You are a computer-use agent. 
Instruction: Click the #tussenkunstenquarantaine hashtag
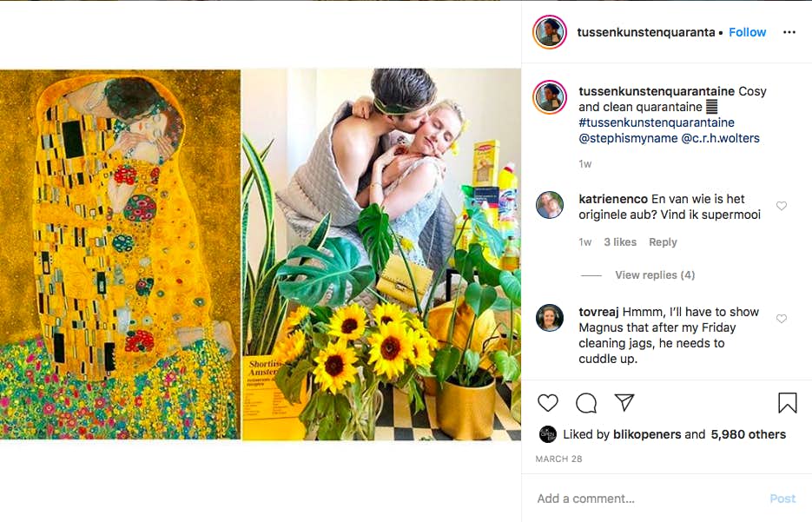pos(657,122)
